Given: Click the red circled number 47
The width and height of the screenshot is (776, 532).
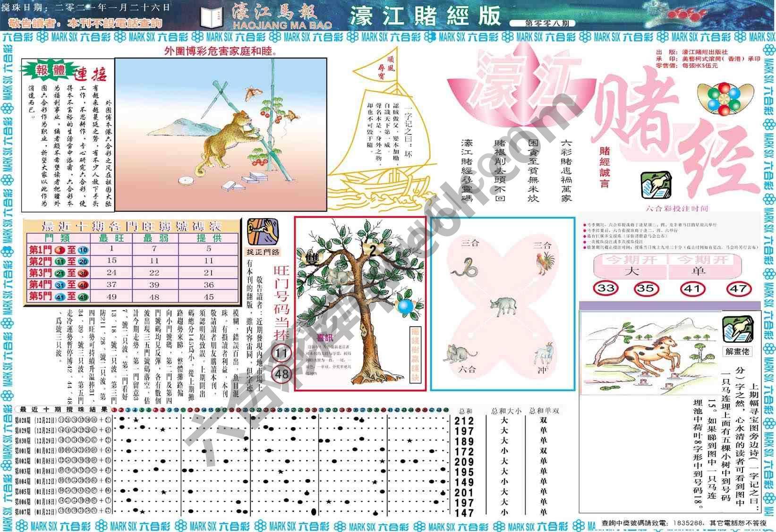Looking at the screenshot, I should pyautogui.click(x=738, y=288).
